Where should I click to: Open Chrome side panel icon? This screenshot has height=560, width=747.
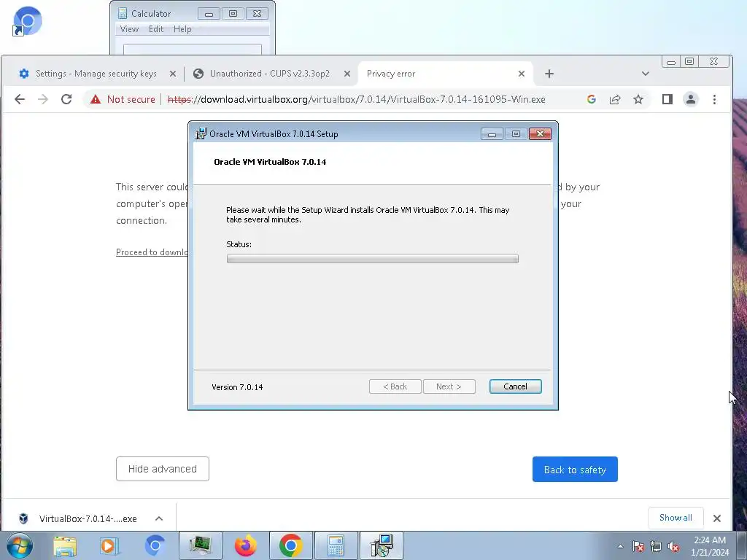click(x=667, y=99)
